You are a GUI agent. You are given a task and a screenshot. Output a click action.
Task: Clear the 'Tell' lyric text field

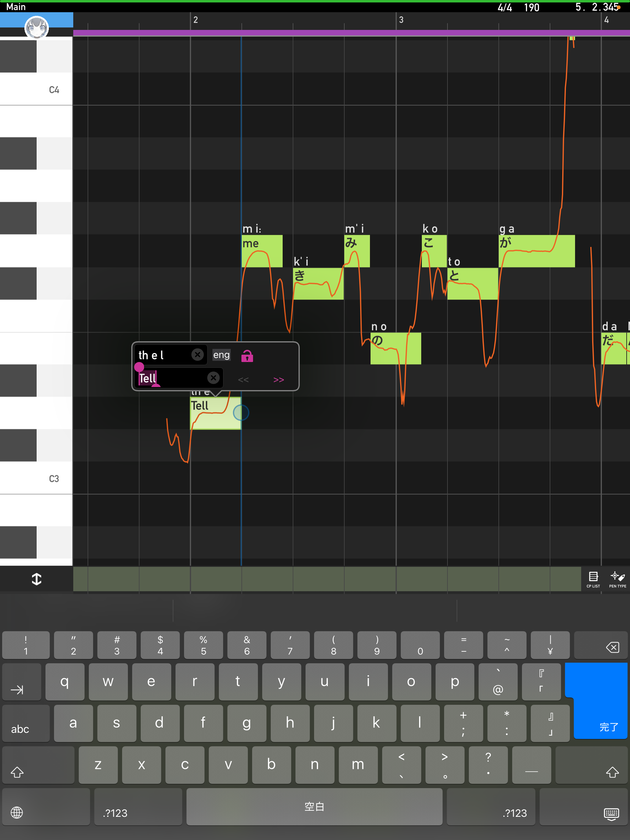click(x=213, y=378)
